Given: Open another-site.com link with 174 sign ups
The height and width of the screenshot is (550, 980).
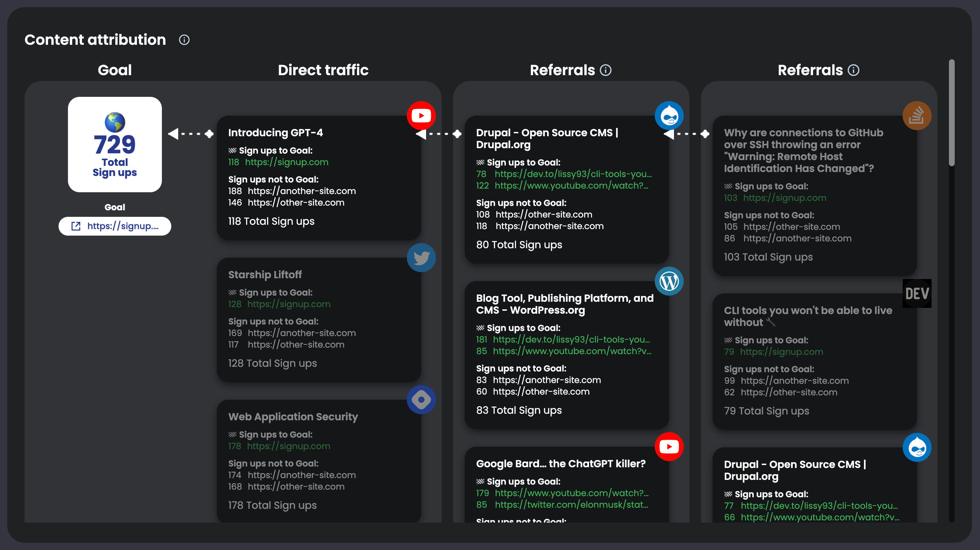Looking at the screenshot, I should (302, 475).
